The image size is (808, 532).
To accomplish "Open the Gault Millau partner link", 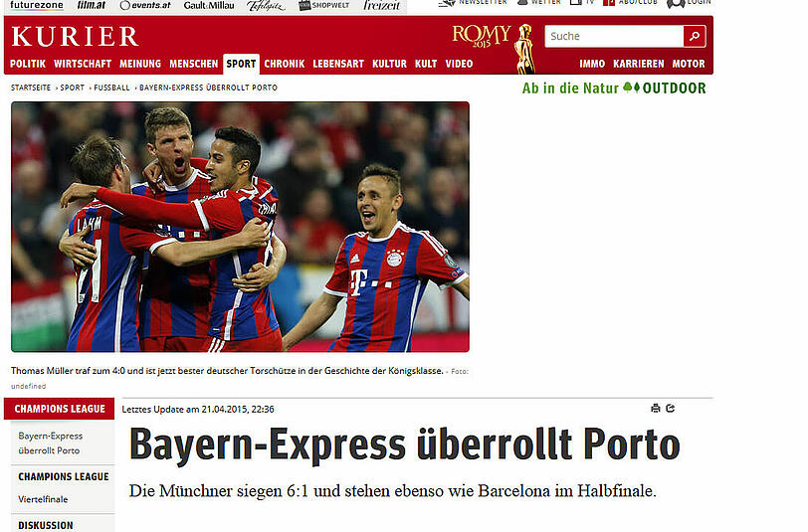I will click(209, 5).
